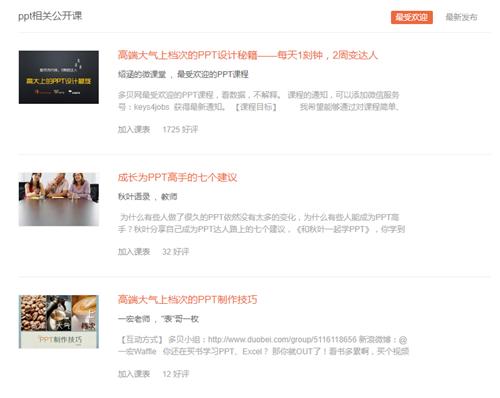Click thumbnail of PPT设计秘籍 course
The width and height of the screenshot is (500, 398).
pos(59,77)
